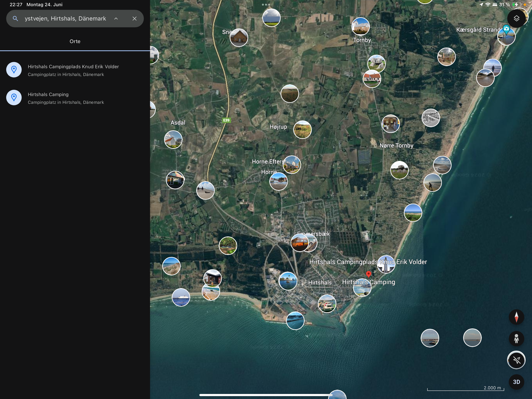
Task: Click the Tornby map label
Action: pyautogui.click(x=362, y=40)
